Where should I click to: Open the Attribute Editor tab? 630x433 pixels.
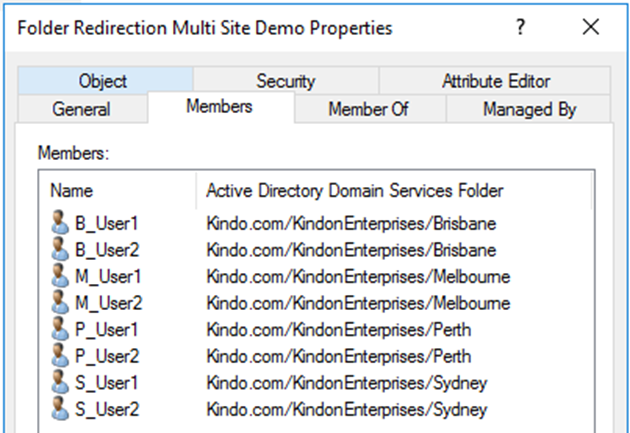pos(495,81)
